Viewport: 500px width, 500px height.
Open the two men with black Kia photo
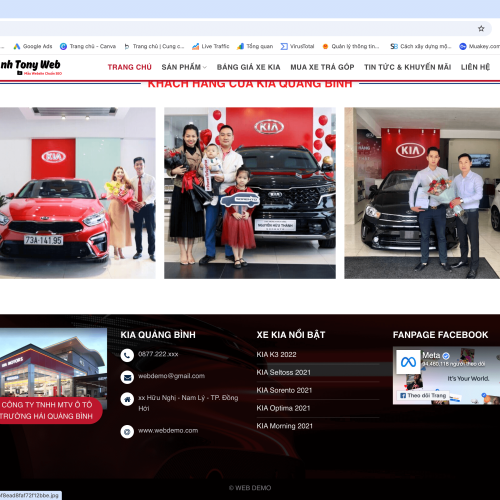click(x=422, y=193)
